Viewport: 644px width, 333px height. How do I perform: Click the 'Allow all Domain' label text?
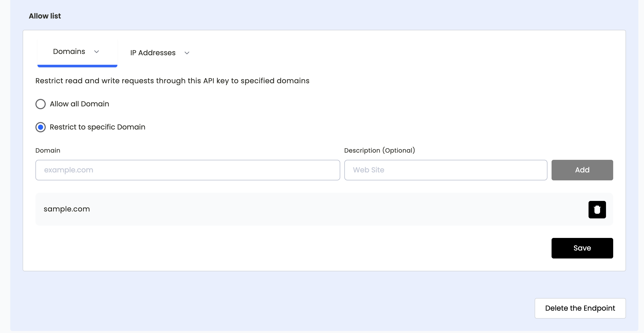79,104
